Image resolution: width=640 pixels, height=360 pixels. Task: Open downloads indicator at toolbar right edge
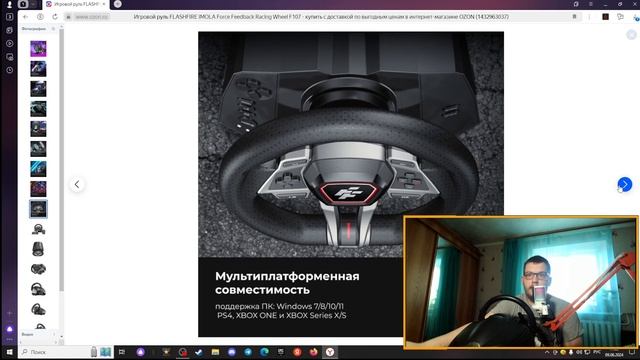(x=636, y=17)
